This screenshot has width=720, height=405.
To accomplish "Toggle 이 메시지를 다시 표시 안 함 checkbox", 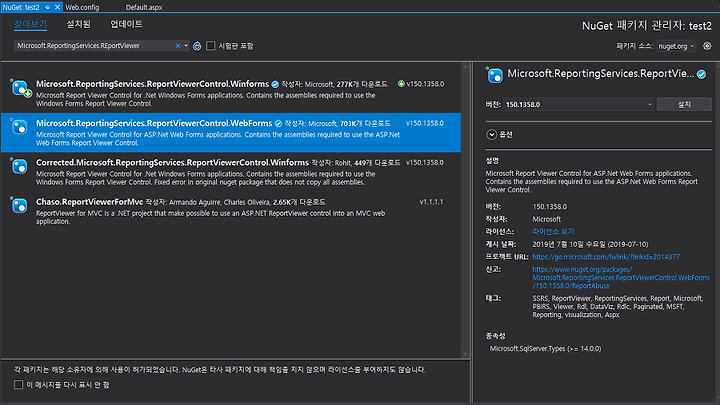I will coord(19,385).
